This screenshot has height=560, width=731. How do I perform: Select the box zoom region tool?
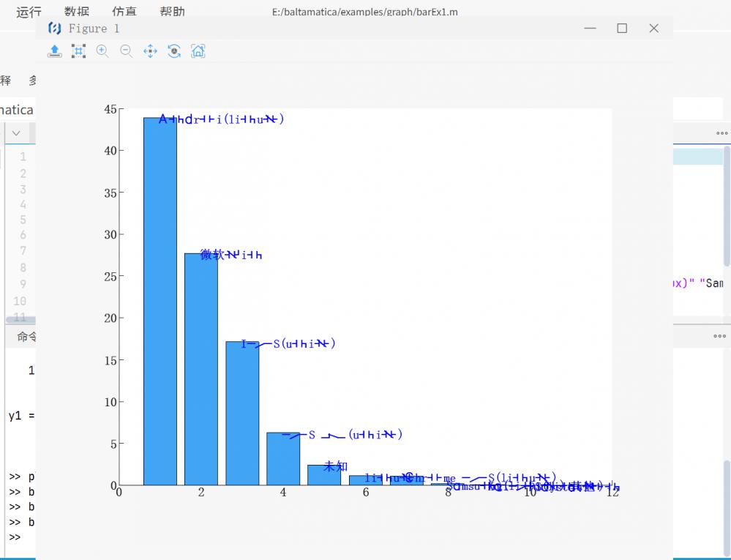click(78, 51)
